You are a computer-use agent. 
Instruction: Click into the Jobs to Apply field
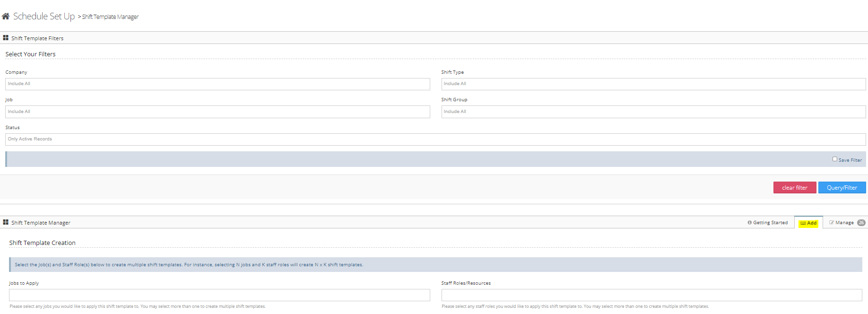(x=219, y=295)
